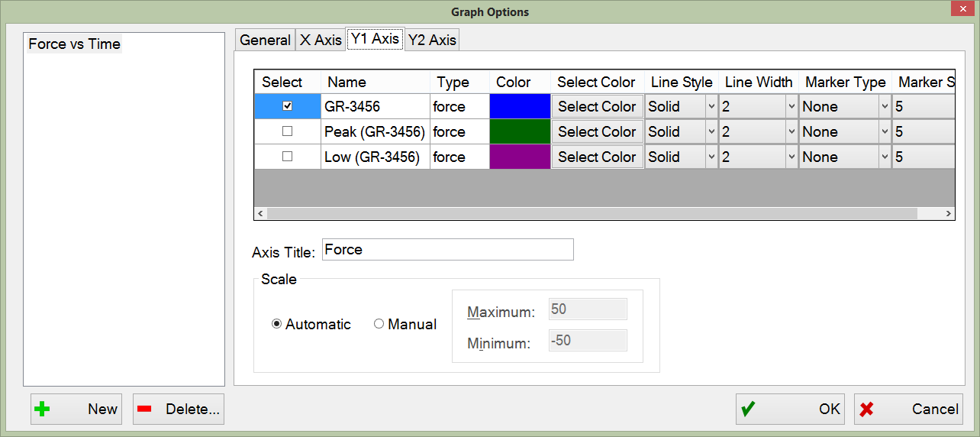
Task: Choose the Automatic scale radio button
Action: (x=277, y=325)
